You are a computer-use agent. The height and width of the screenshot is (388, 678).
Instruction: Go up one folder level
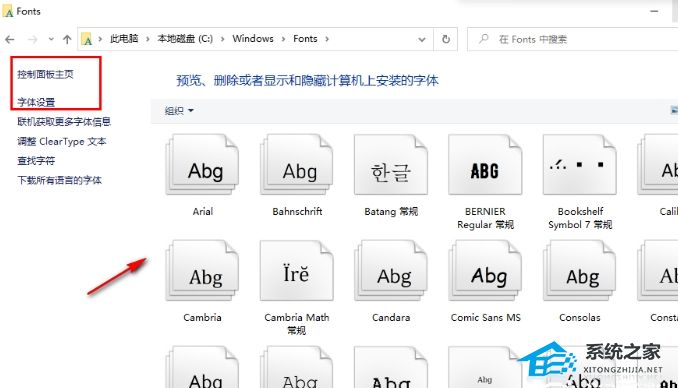point(67,39)
